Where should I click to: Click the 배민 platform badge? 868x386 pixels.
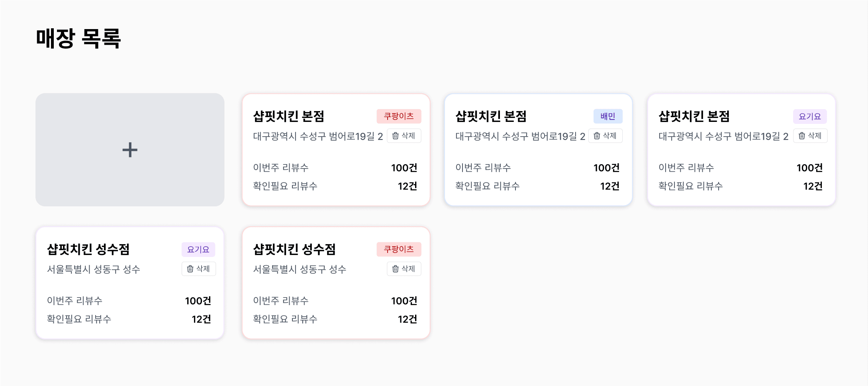608,116
